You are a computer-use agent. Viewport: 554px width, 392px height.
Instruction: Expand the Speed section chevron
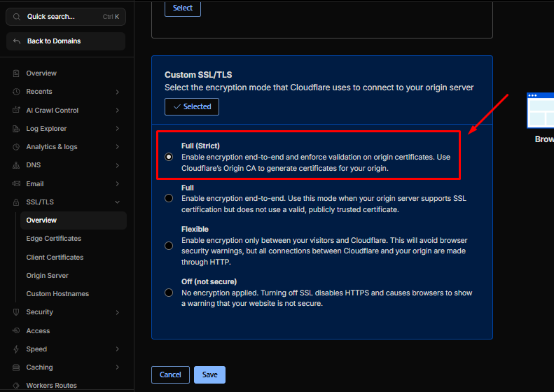(x=117, y=349)
